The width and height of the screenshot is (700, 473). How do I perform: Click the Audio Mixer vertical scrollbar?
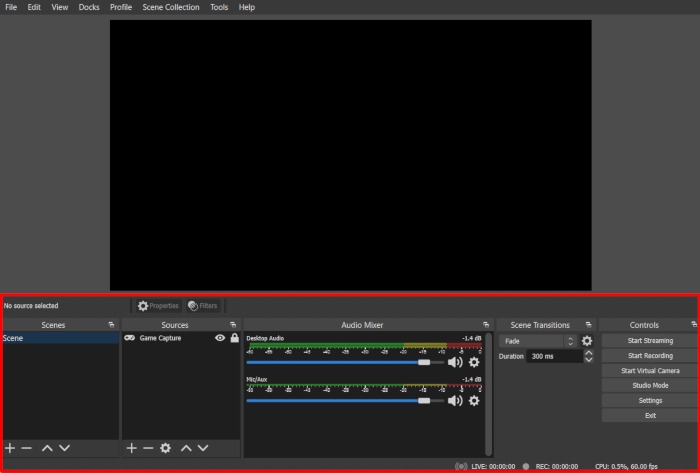coord(489,394)
